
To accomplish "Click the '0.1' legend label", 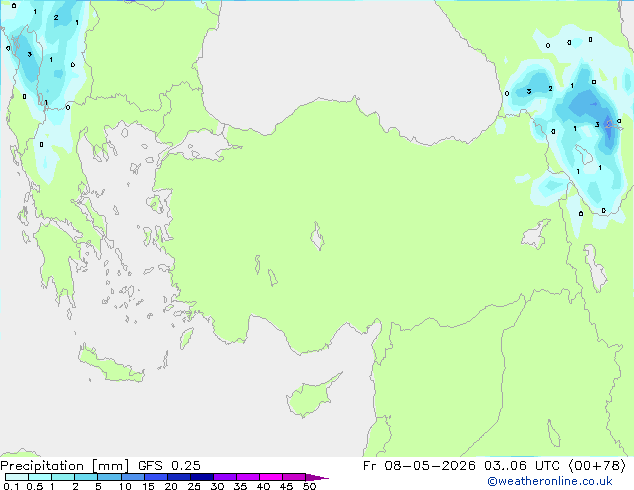I will pyautogui.click(x=11, y=486).
